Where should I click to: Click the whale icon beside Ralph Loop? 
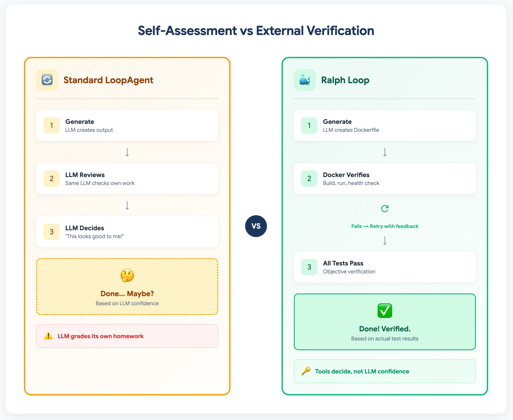[x=305, y=80]
